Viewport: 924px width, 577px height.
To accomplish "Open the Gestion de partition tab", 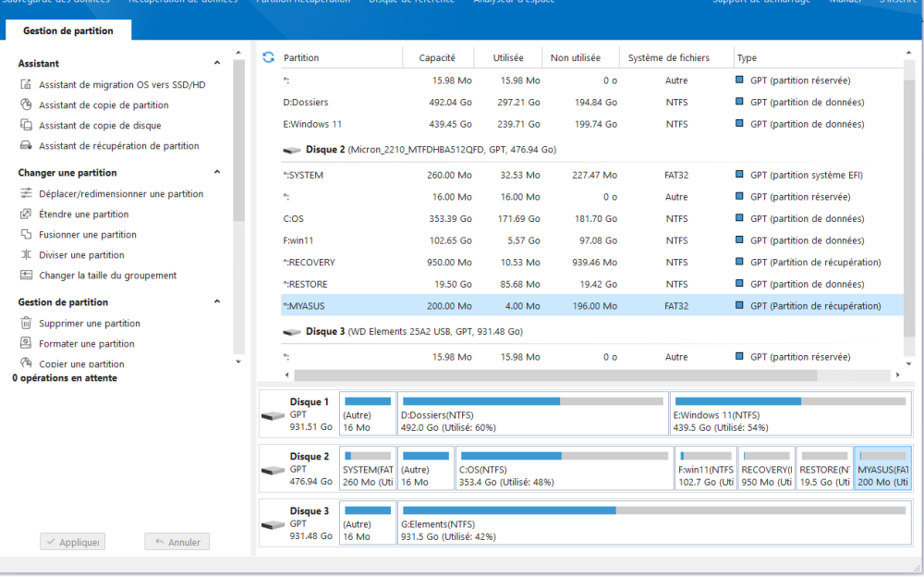I will click(x=68, y=31).
